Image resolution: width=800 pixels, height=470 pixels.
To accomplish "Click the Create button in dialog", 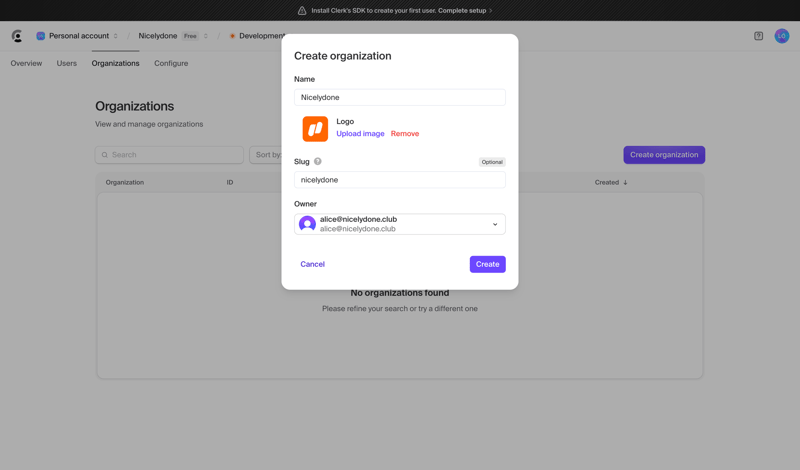I will (x=487, y=264).
